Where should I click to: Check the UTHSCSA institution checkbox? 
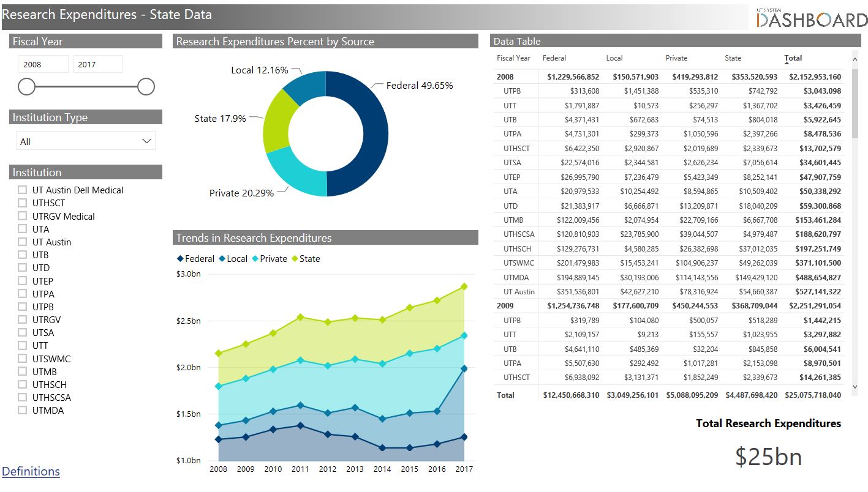click(x=22, y=397)
